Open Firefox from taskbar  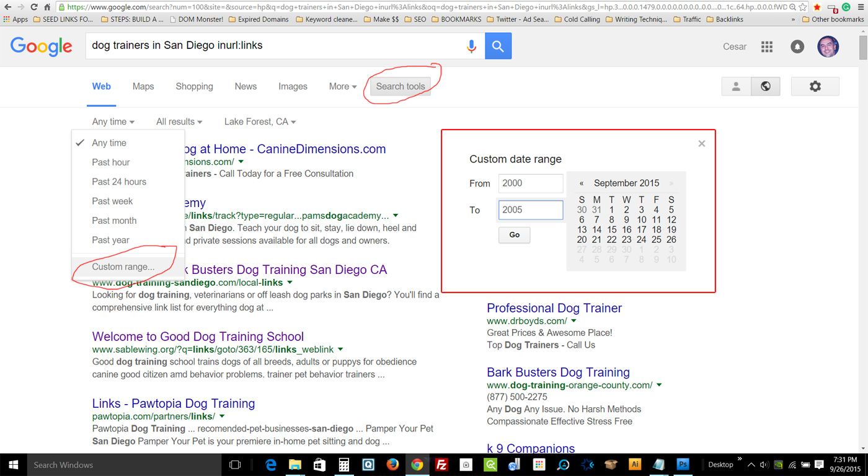(x=392, y=464)
